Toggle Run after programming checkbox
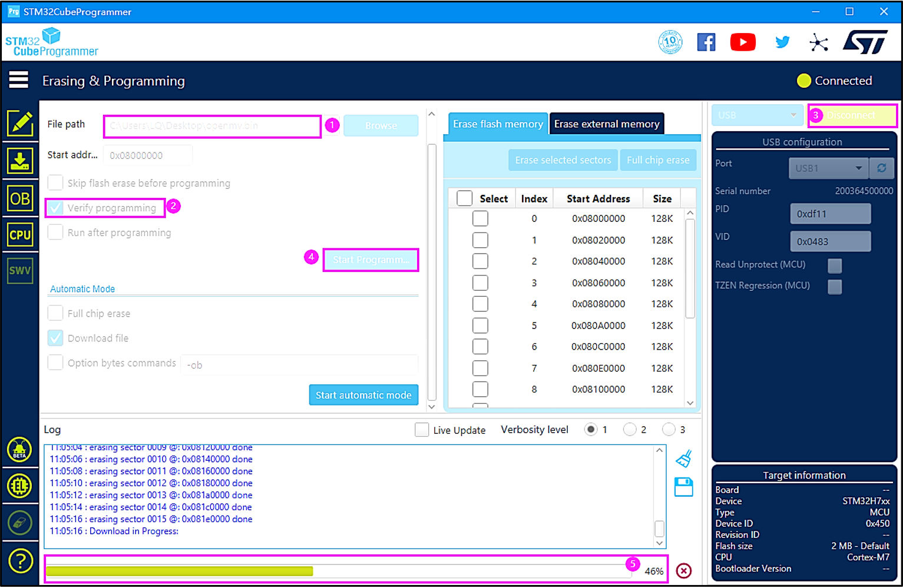 55,232
